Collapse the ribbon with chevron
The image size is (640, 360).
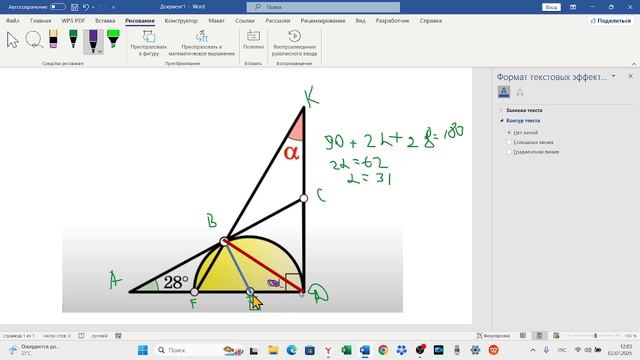click(x=634, y=64)
